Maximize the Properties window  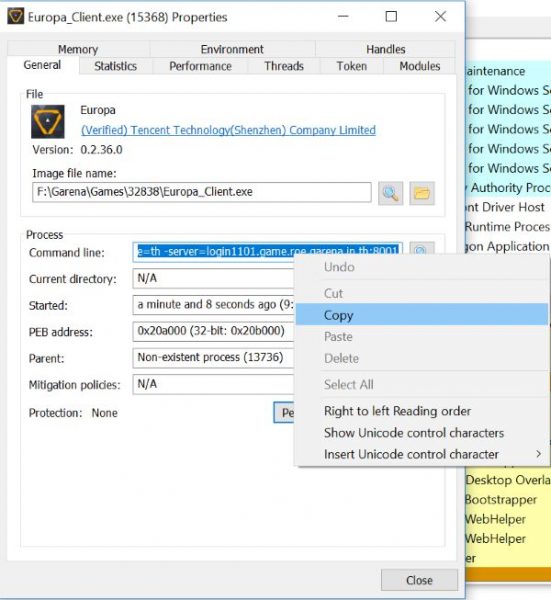[391, 16]
